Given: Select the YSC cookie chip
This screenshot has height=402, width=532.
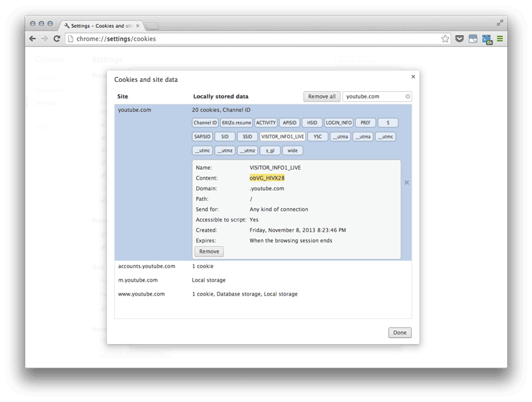Looking at the screenshot, I should tap(318, 136).
